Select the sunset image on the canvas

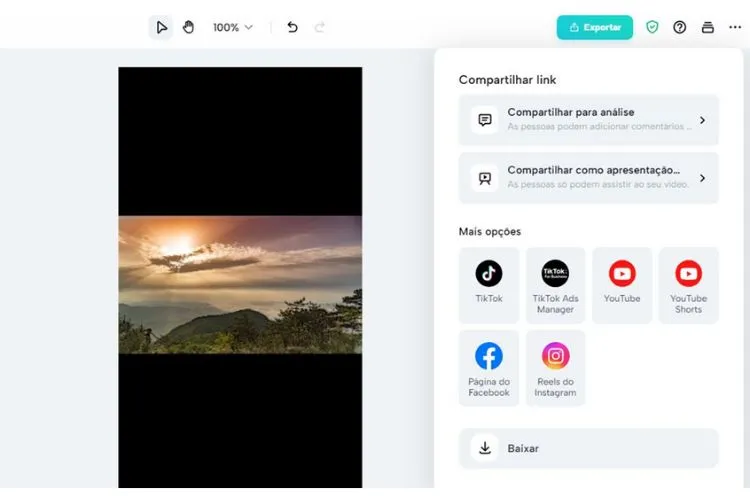click(x=240, y=285)
